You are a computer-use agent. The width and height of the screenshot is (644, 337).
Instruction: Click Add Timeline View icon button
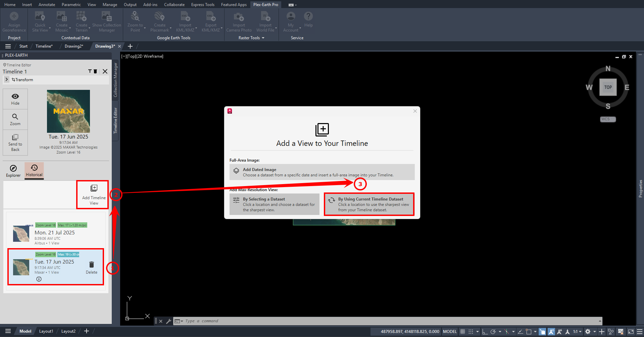[94, 195]
